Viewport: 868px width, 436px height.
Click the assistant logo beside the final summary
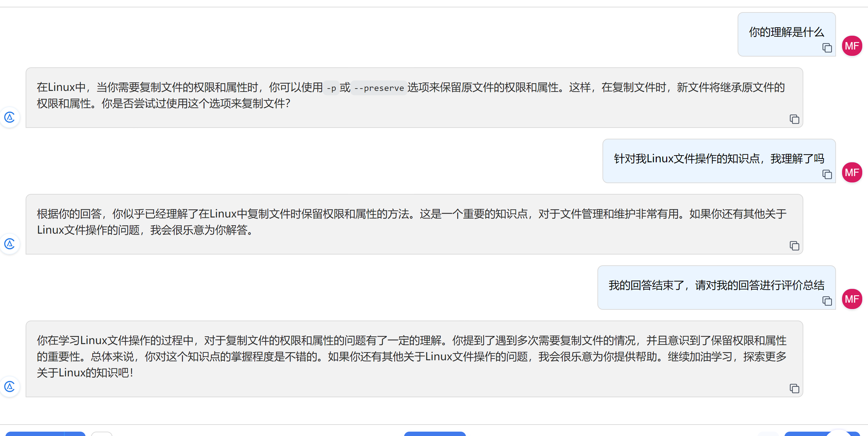pos(10,387)
